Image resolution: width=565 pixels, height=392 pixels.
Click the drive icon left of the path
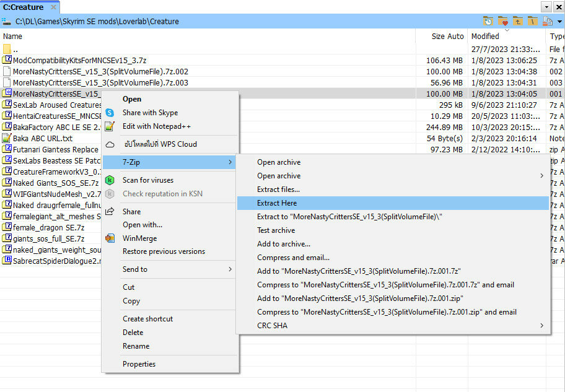click(x=6, y=21)
